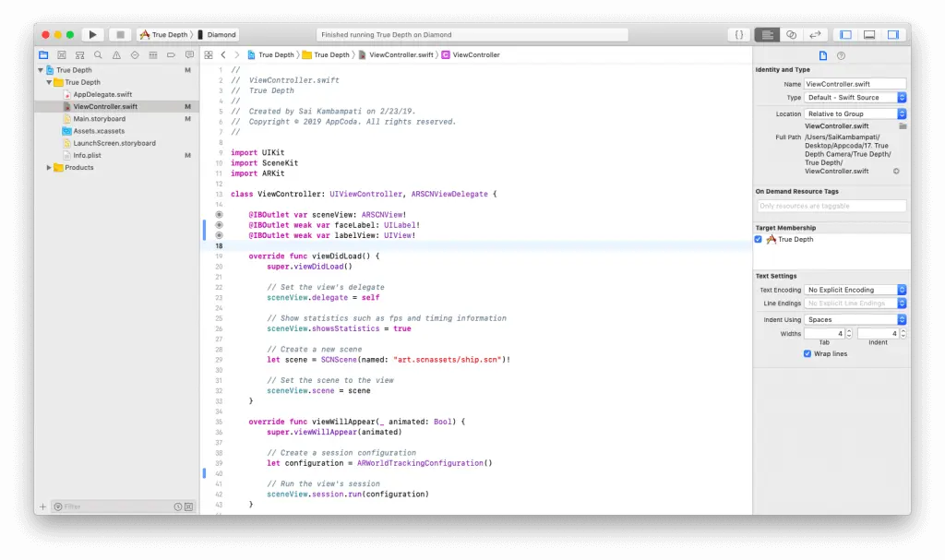Adjust the Indent width stepper
This screenshot has width=945, height=560.
(x=903, y=333)
